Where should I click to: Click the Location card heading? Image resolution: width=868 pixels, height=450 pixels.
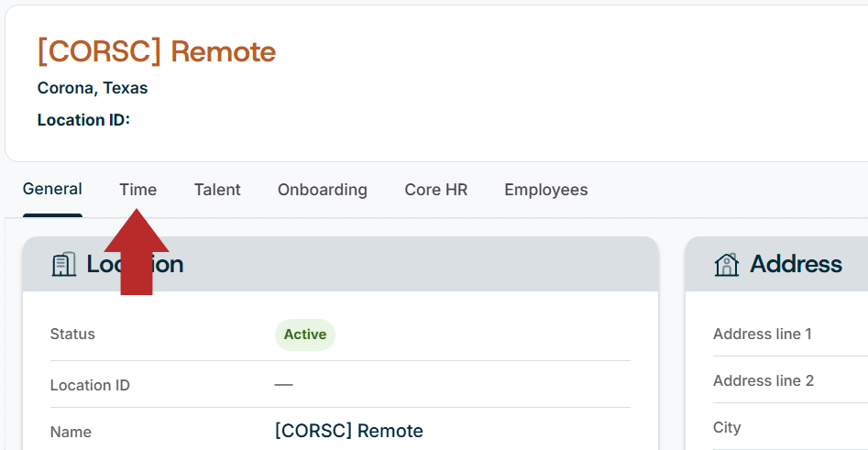[135, 264]
